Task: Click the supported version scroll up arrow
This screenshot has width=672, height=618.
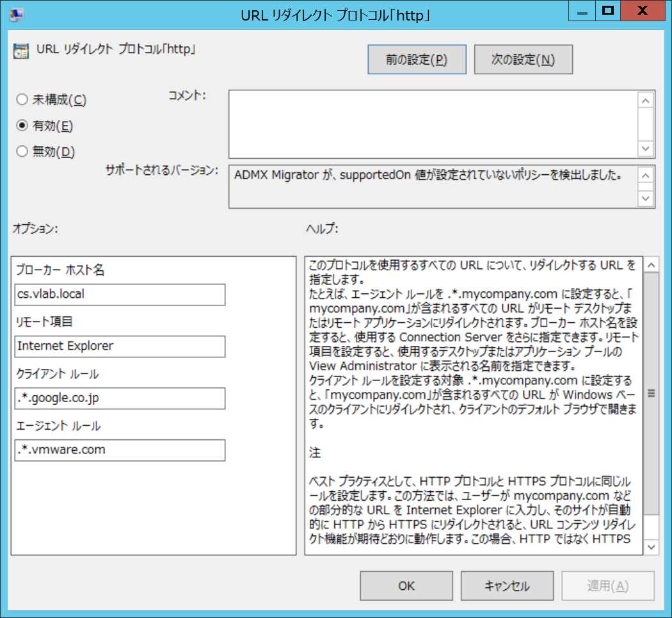Action: [x=646, y=175]
